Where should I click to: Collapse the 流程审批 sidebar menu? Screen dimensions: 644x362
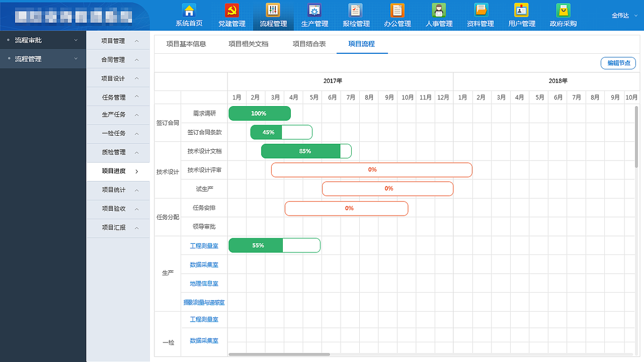point(43,40)
